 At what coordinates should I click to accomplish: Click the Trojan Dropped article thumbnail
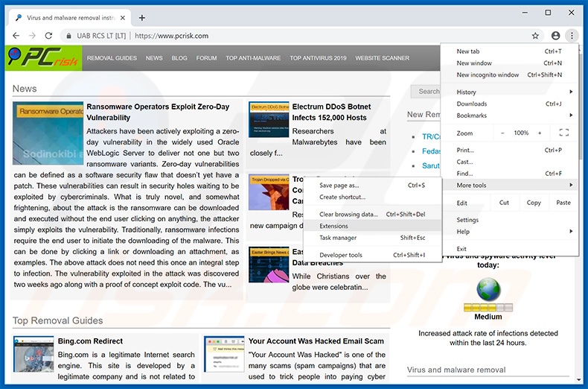269,192
